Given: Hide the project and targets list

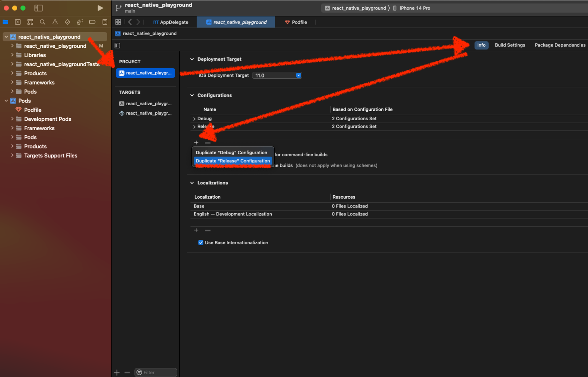Looking at the screenshot, I should 117,45.
